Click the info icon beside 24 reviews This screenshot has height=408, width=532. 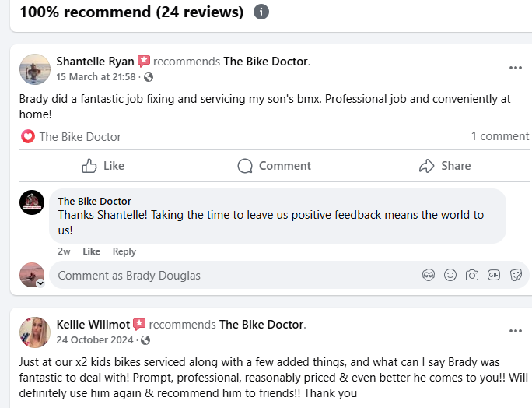[261, 12]
